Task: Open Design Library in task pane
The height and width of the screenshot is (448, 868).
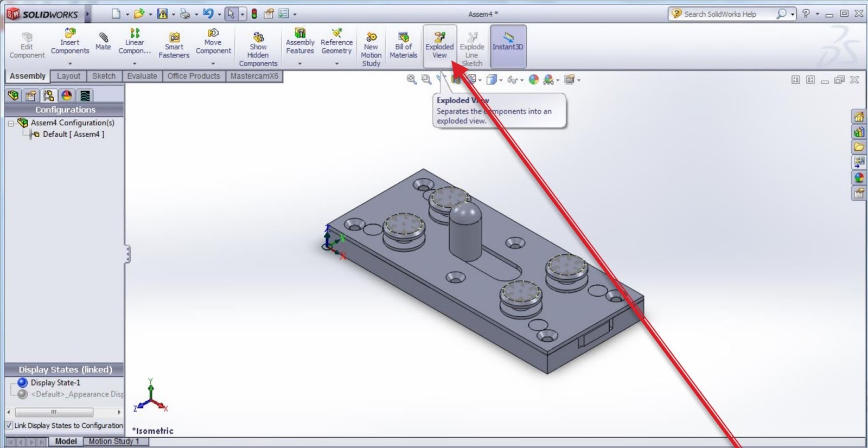Action: point(859,132)
